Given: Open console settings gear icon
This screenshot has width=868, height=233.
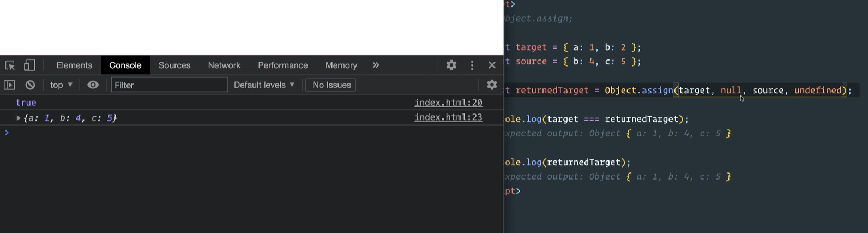Looking at the screenshot, I should 492,85.
